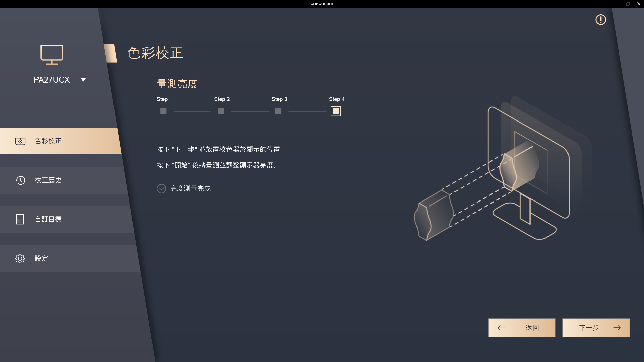This screenshot has height=362, width=644.
Task: Click the Step 2 label
Action: point(222,99)
